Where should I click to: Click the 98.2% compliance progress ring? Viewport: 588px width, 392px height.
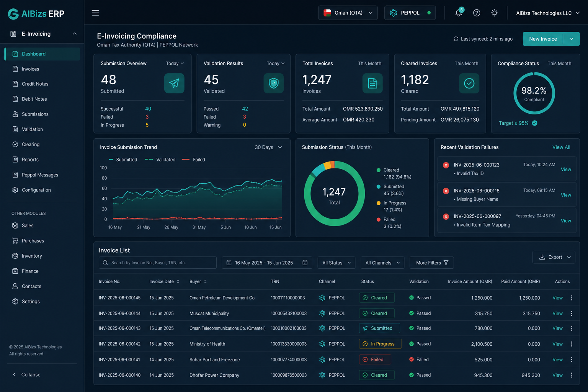click(x=534, y=93)
